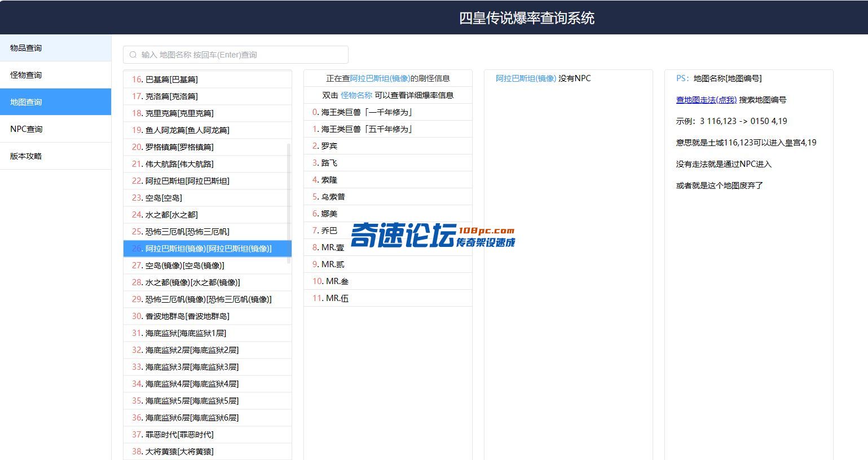Select map 16 巴基篇

(208, 79)
